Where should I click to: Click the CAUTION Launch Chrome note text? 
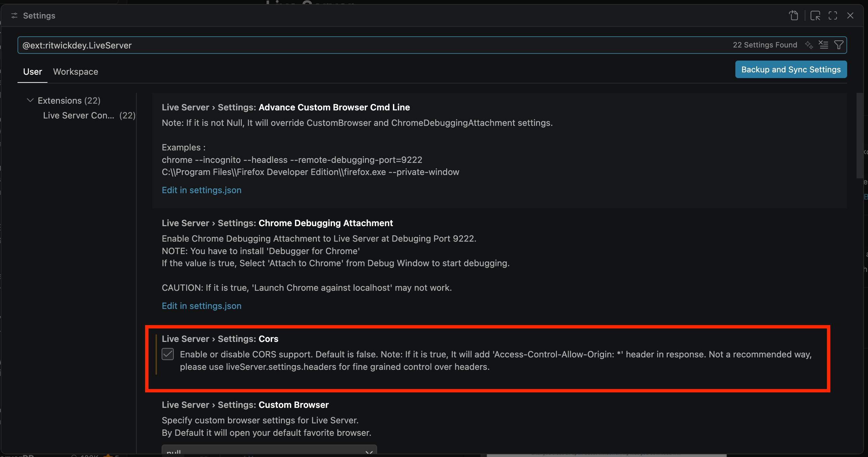click(307, 288)
